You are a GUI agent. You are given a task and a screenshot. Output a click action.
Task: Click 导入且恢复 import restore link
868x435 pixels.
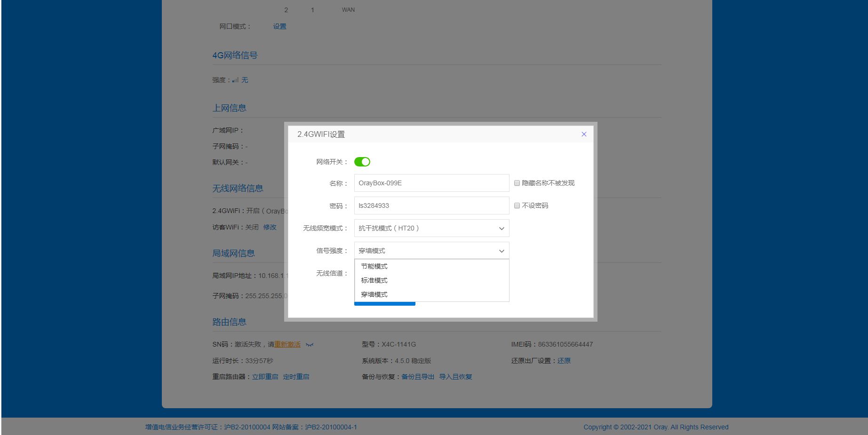pos(455,377)
